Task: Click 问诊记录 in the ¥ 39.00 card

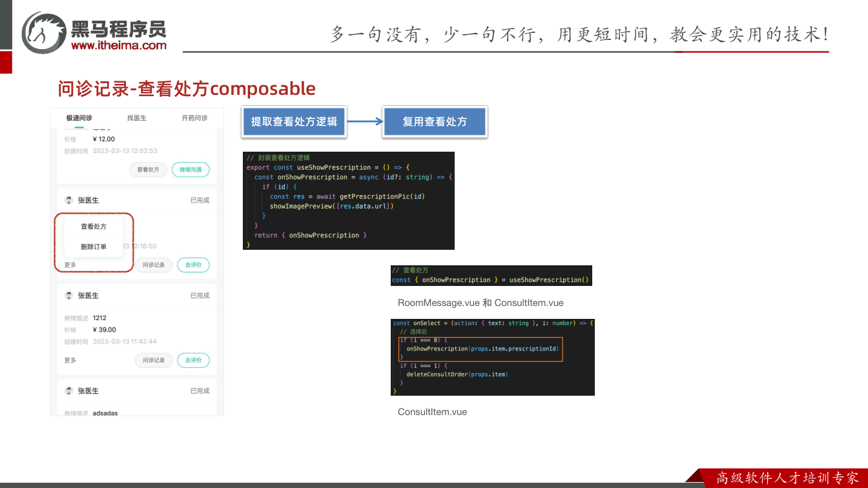Action: (x=154, y=360)
